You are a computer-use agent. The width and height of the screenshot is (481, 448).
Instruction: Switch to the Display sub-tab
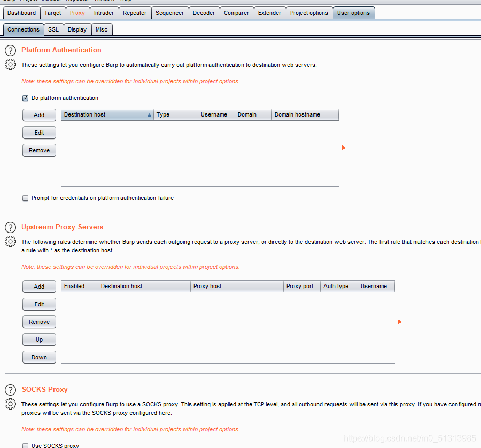point(77,29)
